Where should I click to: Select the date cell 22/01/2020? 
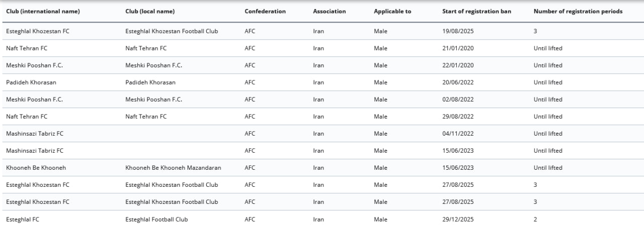(x=458, y=65)
